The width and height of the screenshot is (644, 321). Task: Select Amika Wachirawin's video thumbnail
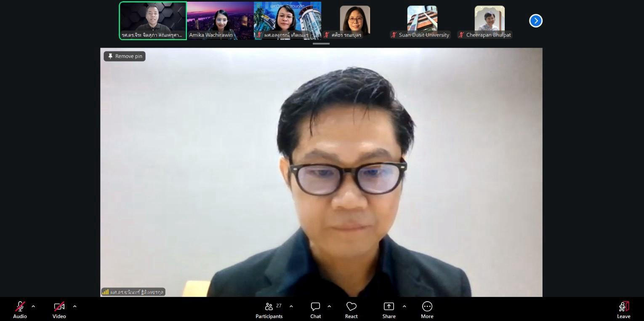[x=220, y=21]
